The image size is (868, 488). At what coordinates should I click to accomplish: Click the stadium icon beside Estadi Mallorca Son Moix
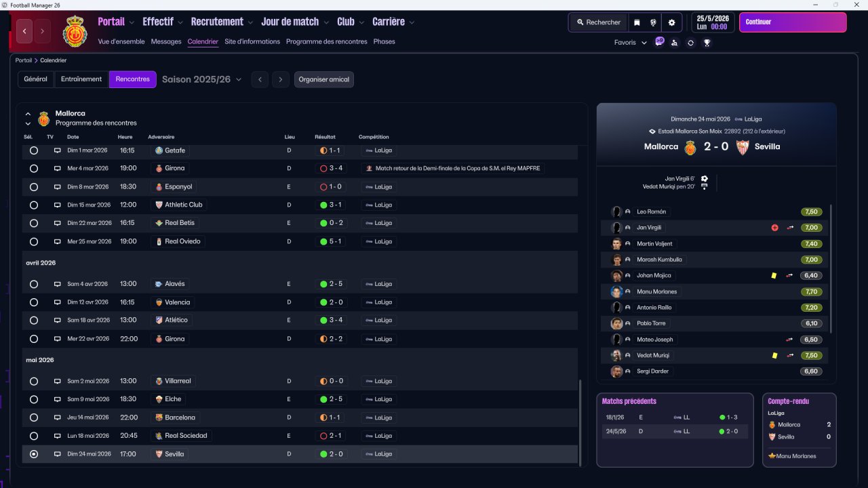(x=652, y=131)
